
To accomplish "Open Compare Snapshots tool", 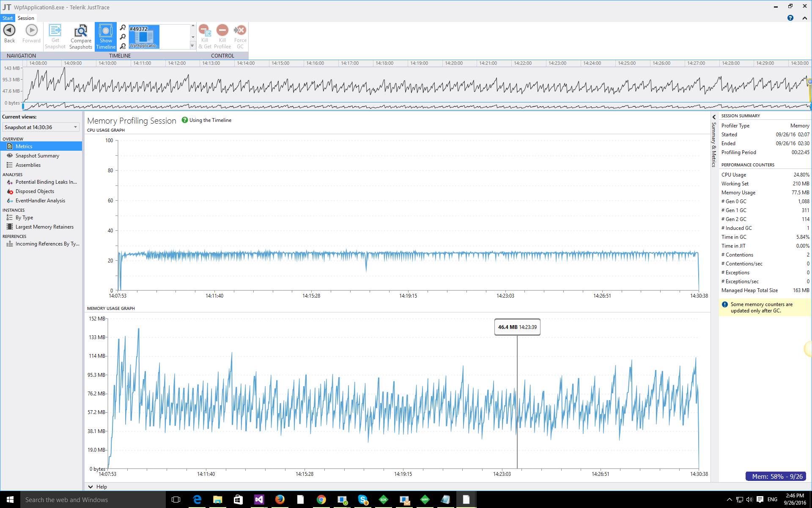I will tap(81, 36).
